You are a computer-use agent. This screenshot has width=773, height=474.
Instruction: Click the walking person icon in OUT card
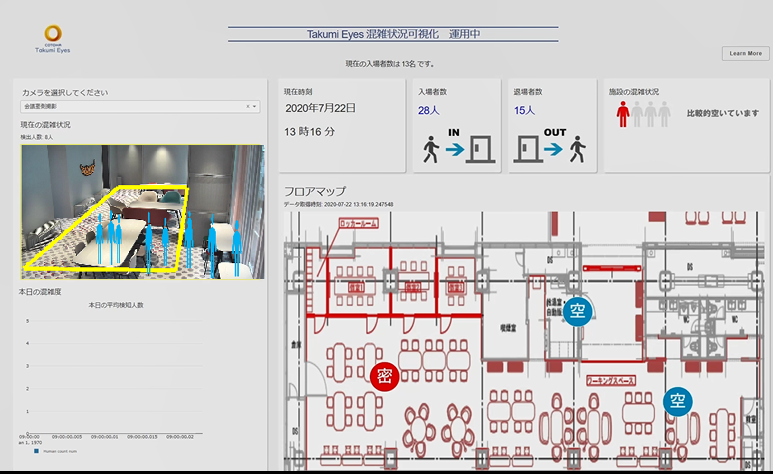(578, 149)
